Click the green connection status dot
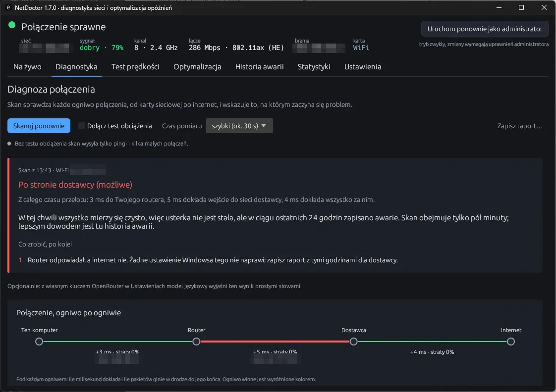The image size is (556, 392). pos(12,25)
